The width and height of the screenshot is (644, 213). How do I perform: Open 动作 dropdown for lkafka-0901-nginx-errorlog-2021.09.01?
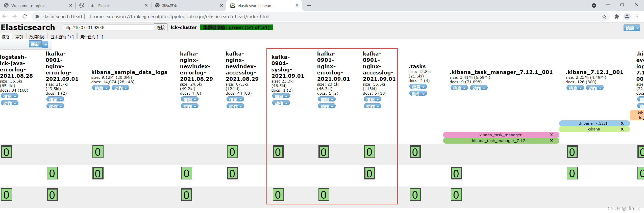[x=55, y=106]
